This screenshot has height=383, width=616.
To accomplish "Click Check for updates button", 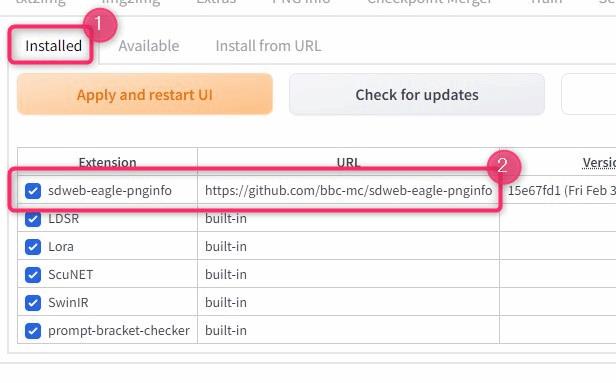I will coord(417,95).
